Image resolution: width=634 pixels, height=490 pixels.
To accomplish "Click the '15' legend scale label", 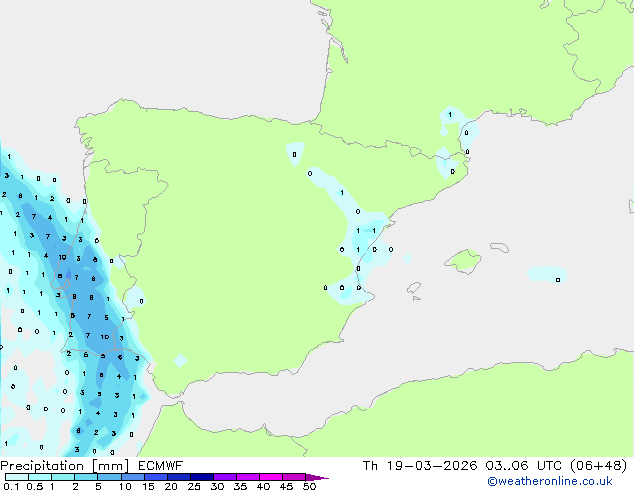I will click(x=148, y=486).
